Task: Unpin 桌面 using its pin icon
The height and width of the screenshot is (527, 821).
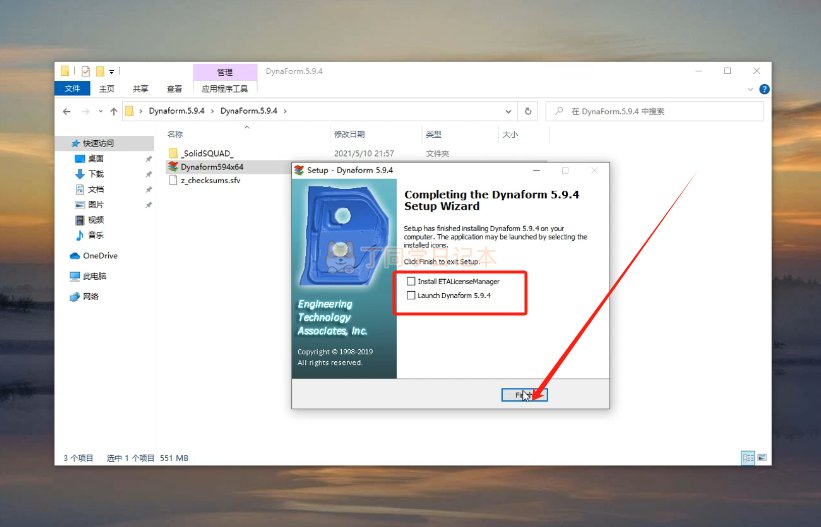Action: click(149, 159)
